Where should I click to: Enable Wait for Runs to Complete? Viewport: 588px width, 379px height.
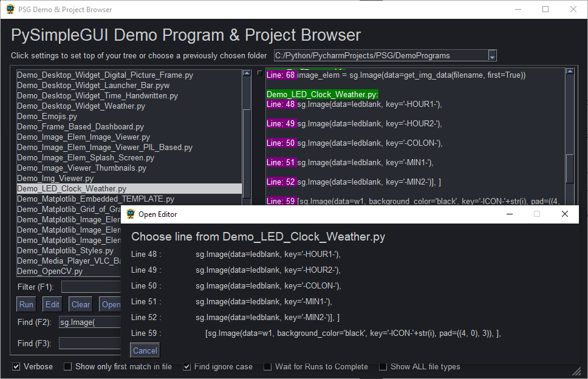pyautogui.click(x=267, y=367)
